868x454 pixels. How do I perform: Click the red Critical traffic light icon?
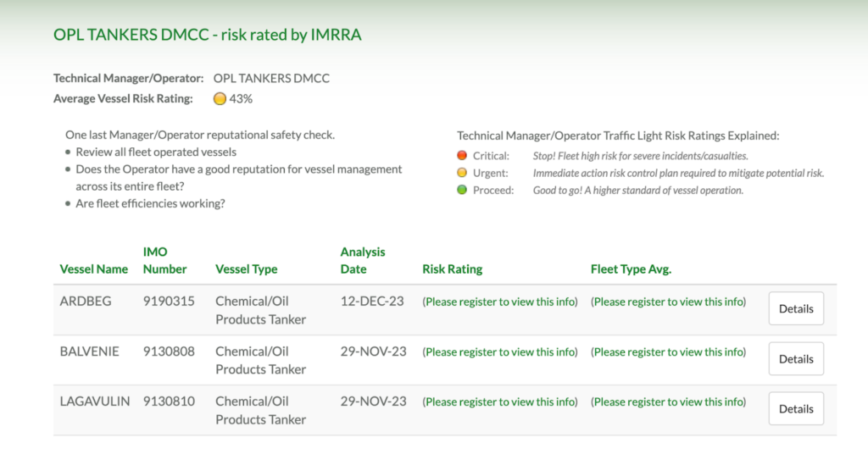click(462, 156)
